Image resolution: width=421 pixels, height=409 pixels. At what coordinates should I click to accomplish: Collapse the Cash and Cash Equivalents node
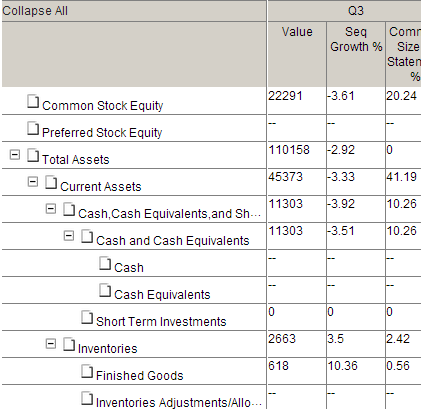69,236
